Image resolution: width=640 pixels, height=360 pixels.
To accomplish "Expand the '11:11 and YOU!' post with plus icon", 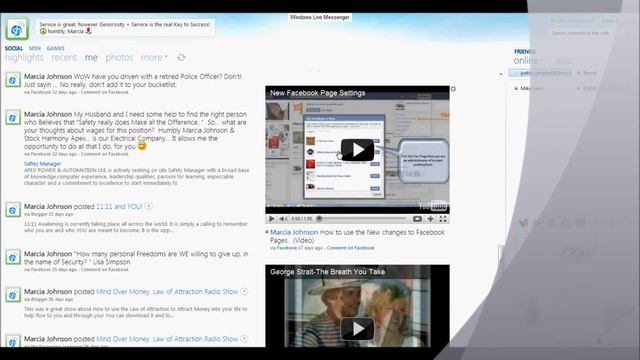I will (149, 206).
